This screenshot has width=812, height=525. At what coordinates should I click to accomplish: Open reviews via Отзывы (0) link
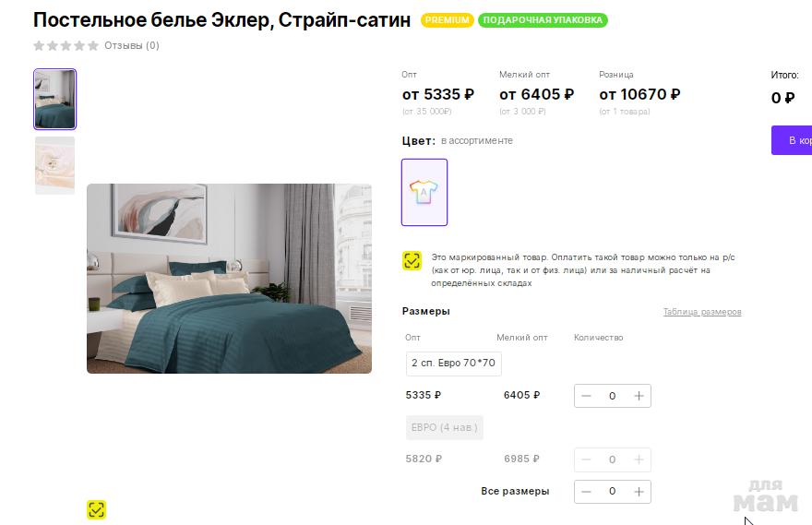pyautogui.click(x=131, y=45)
